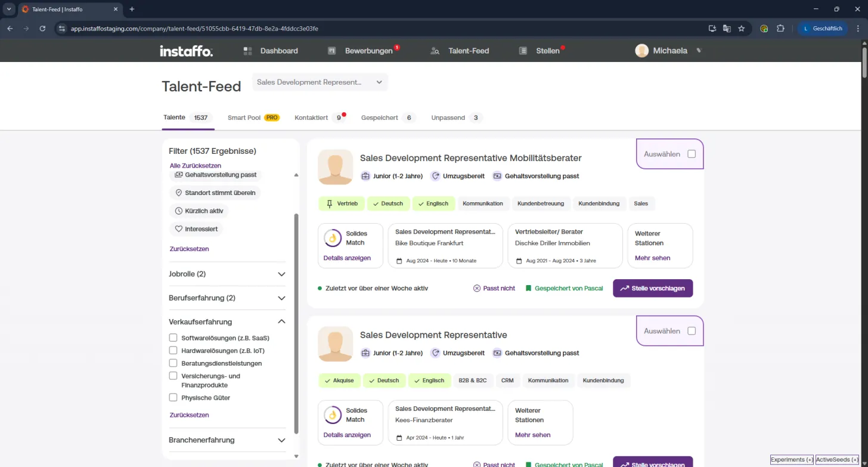The image size is (868, 467).
Task: Enable the Softwarelösungen (z.B. SaaS) checkbox
Action: tap(173, 338)
